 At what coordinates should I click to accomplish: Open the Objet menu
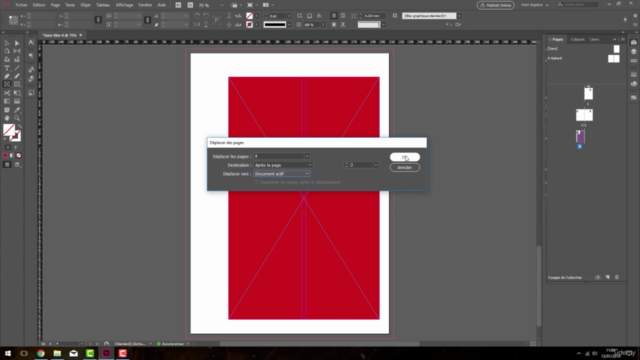tap(85, 5)
